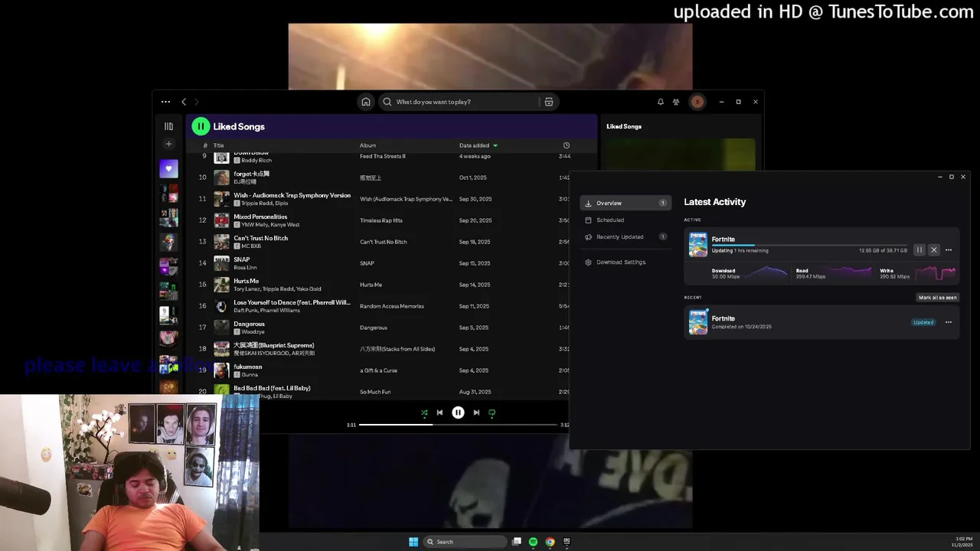Click Fortnite update progress bar
The height and width of the screenshot is (551, 980).
(809, 246)
